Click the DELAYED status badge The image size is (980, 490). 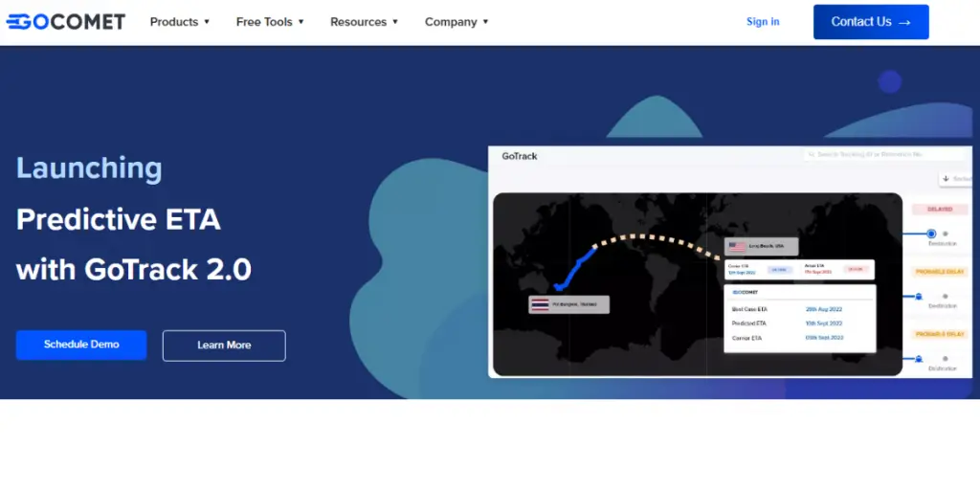[x=938, y=209]
